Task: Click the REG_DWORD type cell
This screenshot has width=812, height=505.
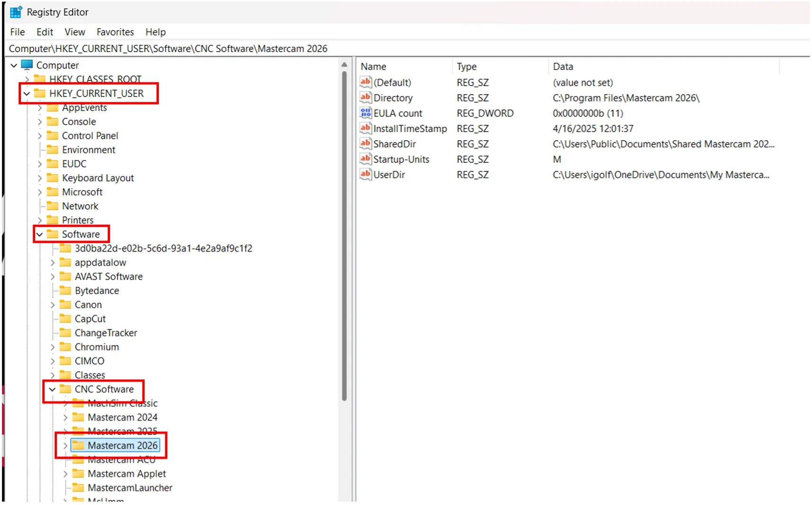Action: (x=485, y=113)
